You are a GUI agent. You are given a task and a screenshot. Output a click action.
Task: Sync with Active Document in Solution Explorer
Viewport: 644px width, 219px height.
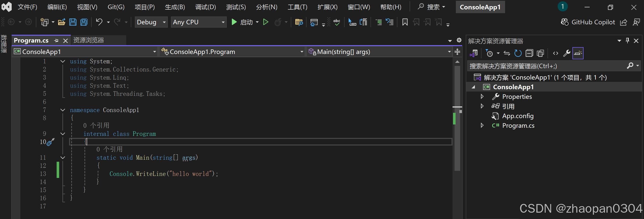(x=507, y=53)
